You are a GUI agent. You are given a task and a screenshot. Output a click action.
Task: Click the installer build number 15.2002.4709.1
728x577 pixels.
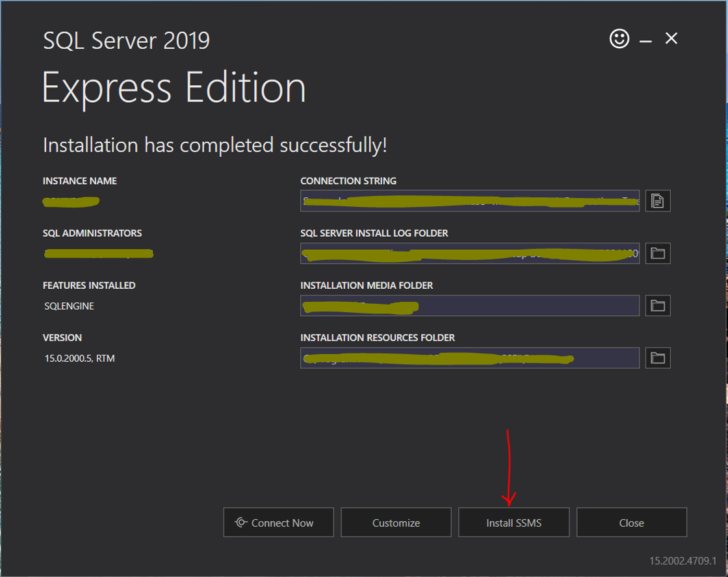[682, 561]
